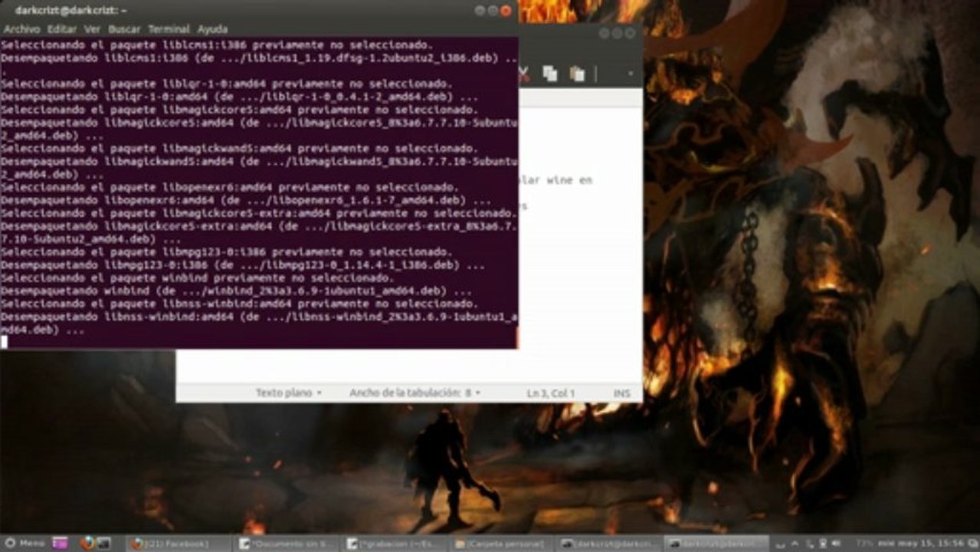980x552 pixels.
Task: Click the line 'Seleccionando el paquete liblcms1:i386'
Action: point(217,45)
